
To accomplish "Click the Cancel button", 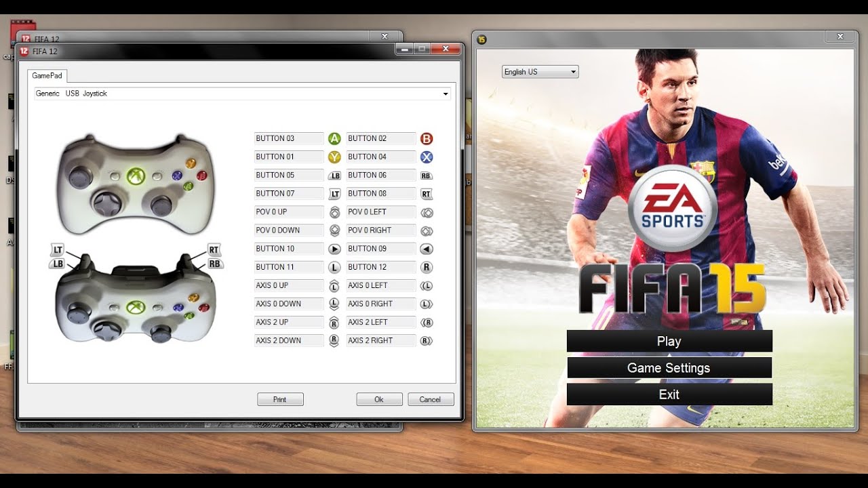I will pos(431,399).
